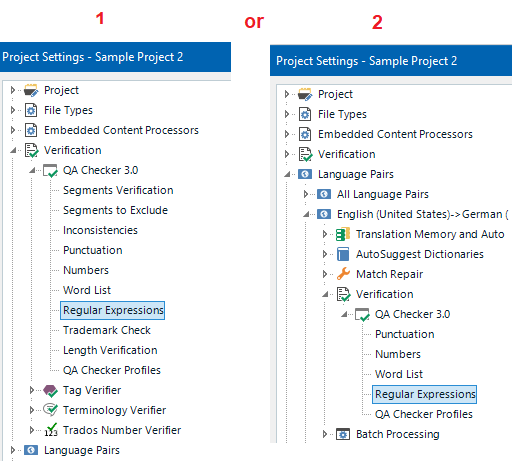The height and width of the screenshot is (466, 513).
Task: Click the Batch Processing icon
Action: point(343,434)
